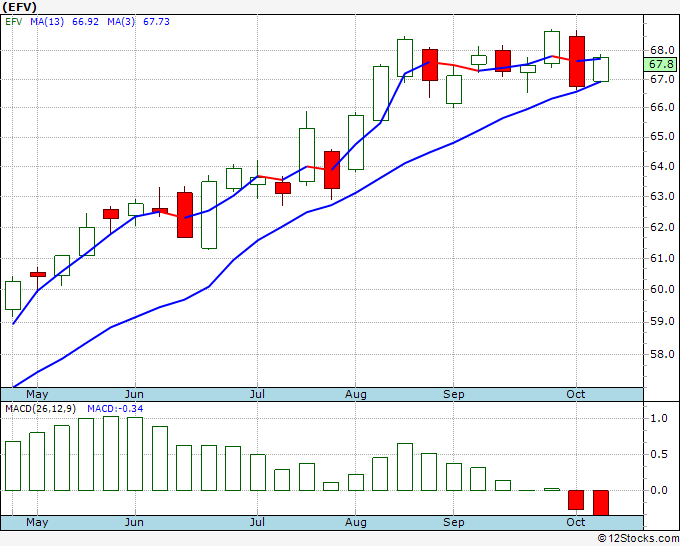Click the (EFV) ticker title

click(20, 7)
